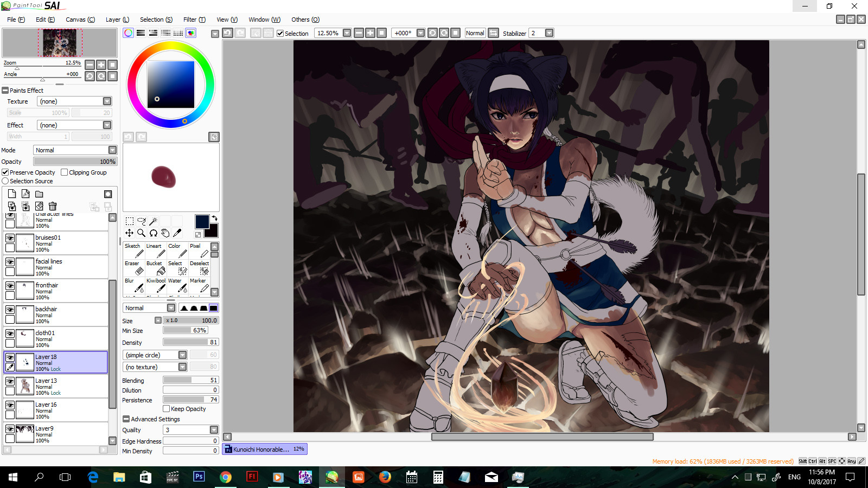
Task: Hide the fronthair layer
Action: (x=10, y=286)
